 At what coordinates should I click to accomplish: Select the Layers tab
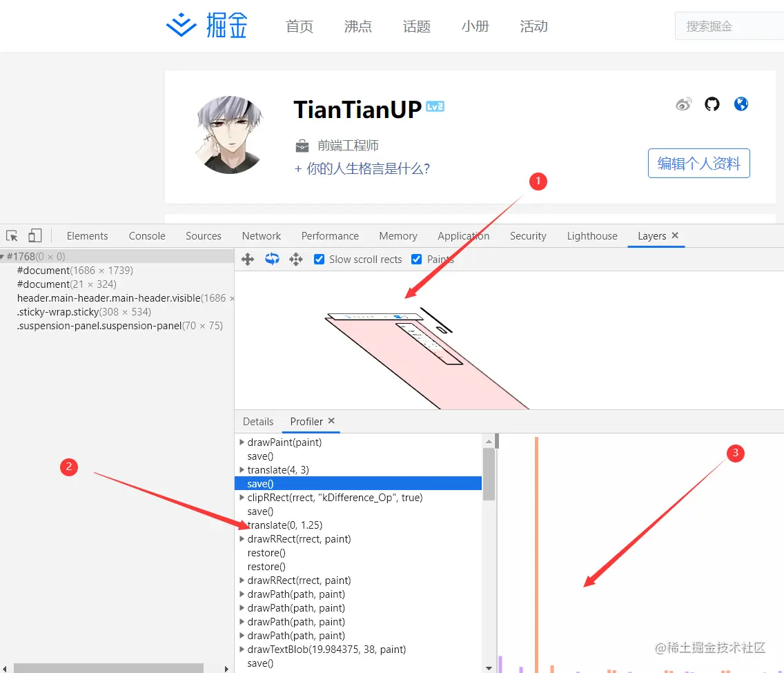click(652, 236)
